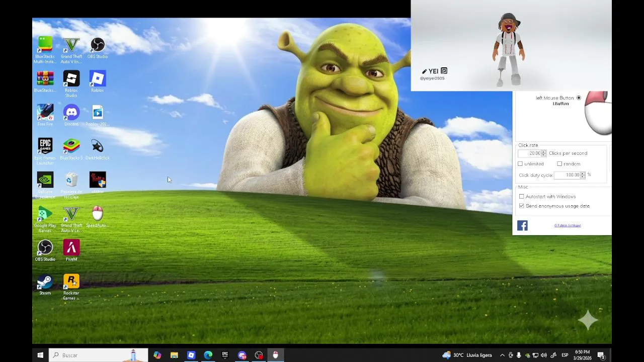Select Steam desktop icon
This screenshot has width=644, height=362.
[45, 284]
